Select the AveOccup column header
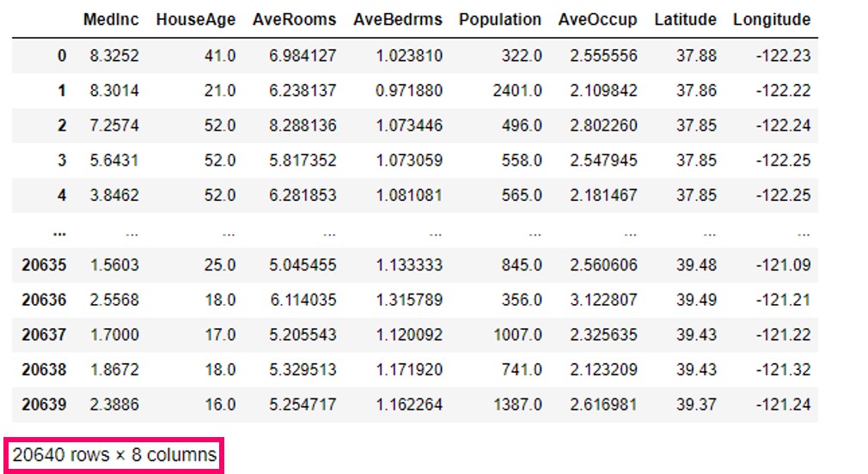 (x=596, y=20)
